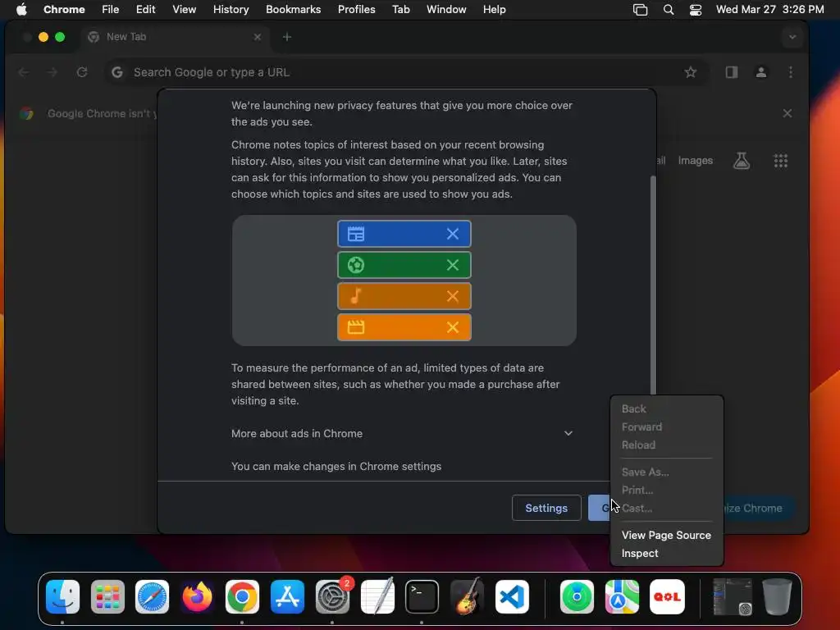Click the Images link
Image resolution: width=840 pixels, height=630 pixels.
pos(695,161)
